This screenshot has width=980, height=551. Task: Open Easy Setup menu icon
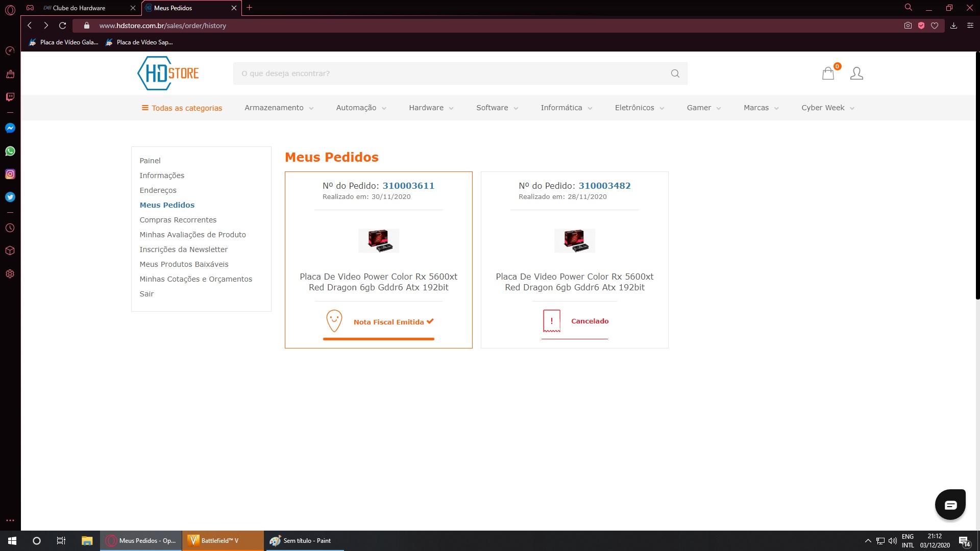[970, 26]
